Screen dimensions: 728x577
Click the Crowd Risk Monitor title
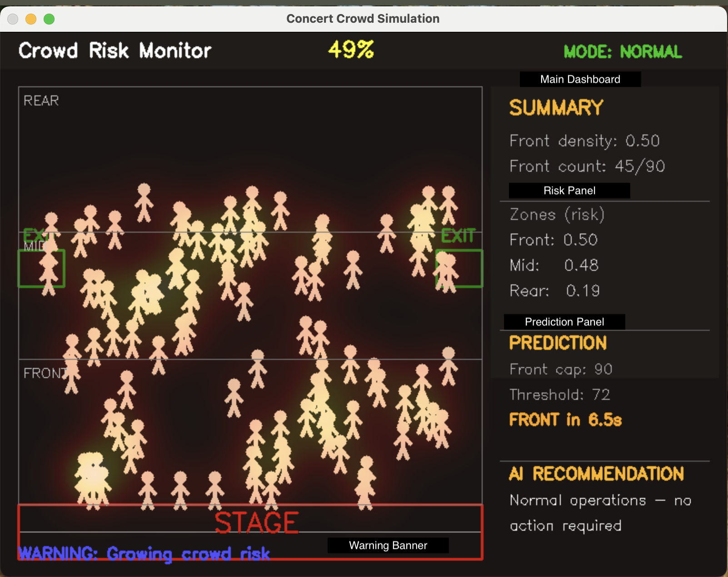pyautogui.click(x=115, y=50)
